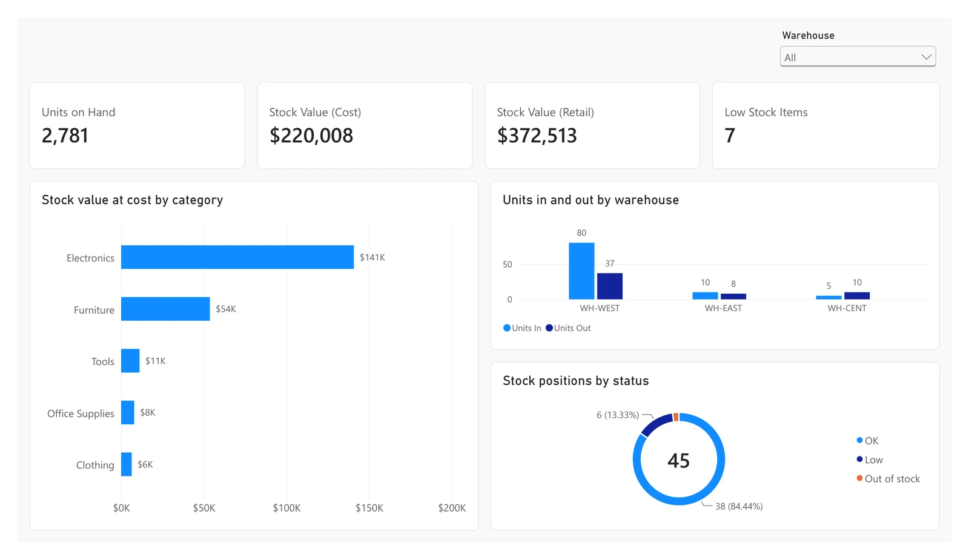Click the 6 (13.33%) donut label

pos(618,415)
